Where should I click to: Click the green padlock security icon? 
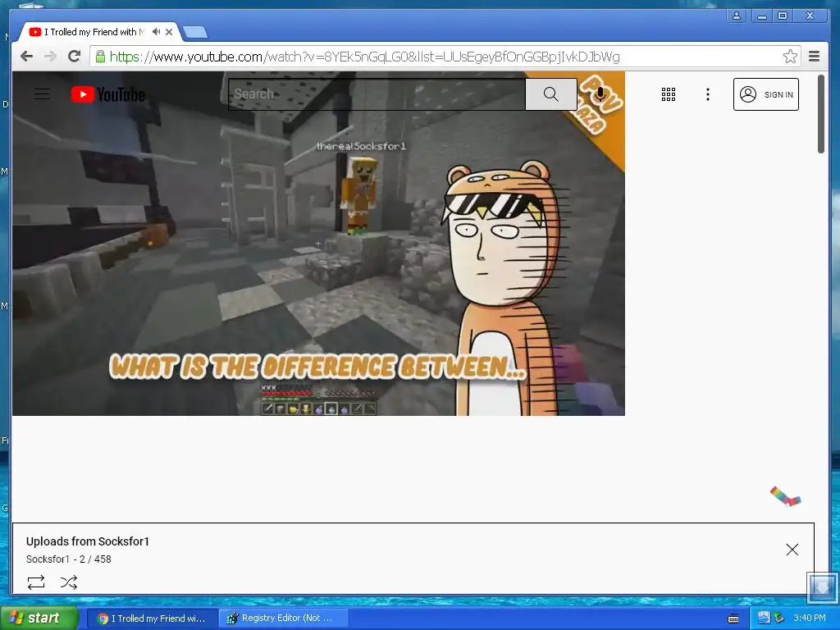(100, 57)
